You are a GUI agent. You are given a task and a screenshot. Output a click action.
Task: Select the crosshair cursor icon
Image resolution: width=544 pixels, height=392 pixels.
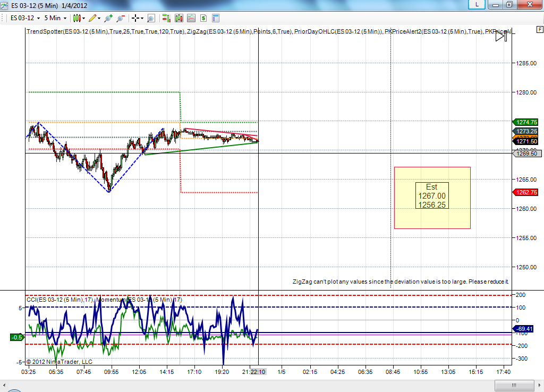coord(135,18)
